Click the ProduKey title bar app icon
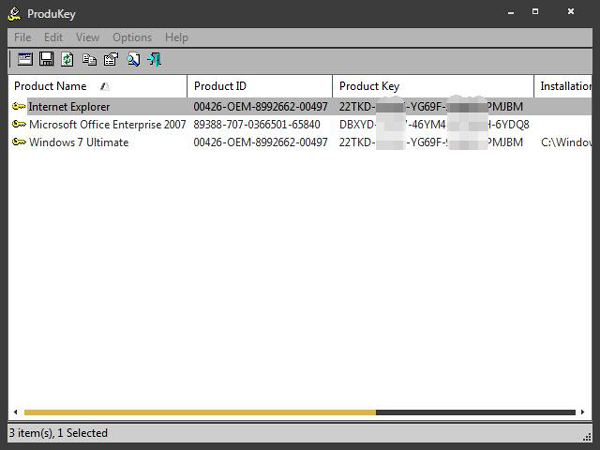 (x=14, y=14)
